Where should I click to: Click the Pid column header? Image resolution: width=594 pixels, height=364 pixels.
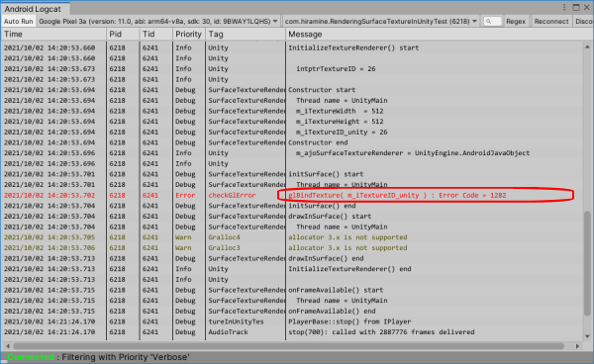click(123, 34)
